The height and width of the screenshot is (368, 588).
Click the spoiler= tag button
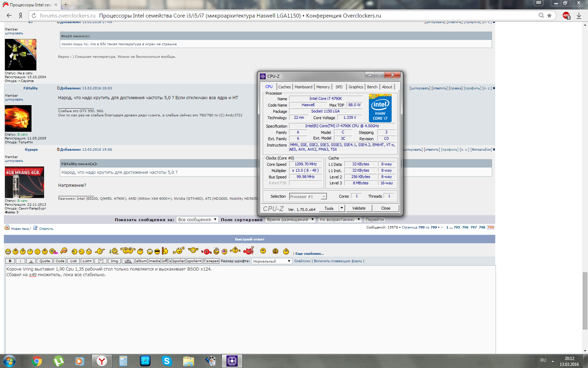point(194,261)
